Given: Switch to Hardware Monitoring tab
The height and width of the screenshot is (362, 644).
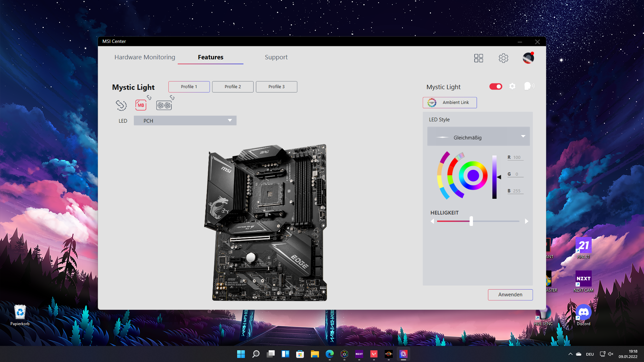Looking at the screenshot, I should [145, 57].
